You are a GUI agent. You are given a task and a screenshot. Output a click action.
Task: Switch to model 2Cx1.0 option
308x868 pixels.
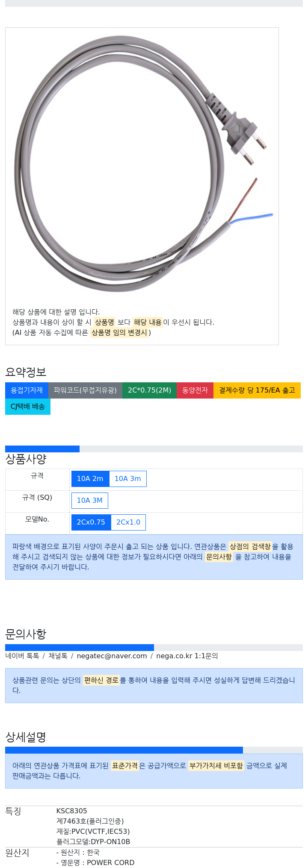[x=128, y=522]
